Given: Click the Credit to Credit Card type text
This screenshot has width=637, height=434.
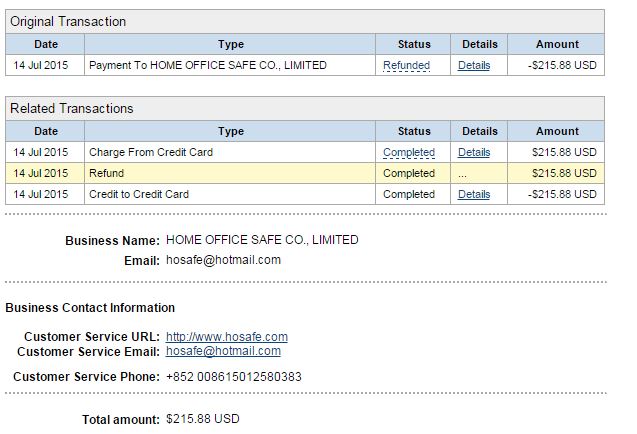Looking at the screenshot, I should (x=139, y=195).
